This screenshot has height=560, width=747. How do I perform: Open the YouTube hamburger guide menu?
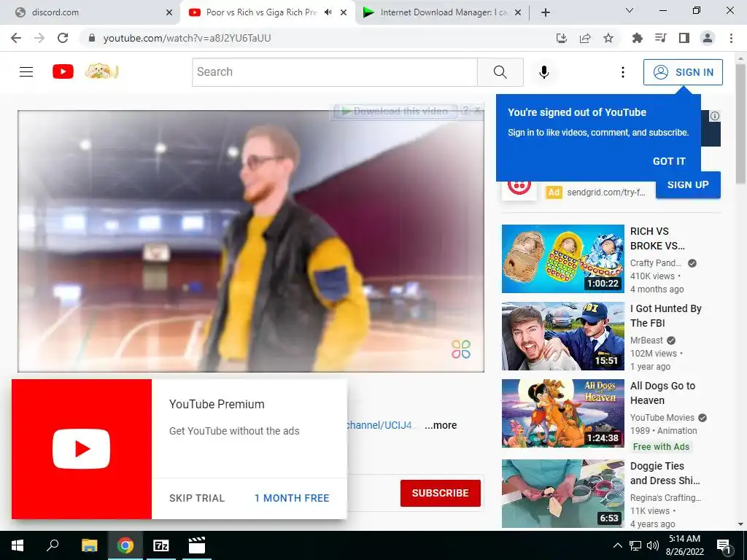[26, 72]
